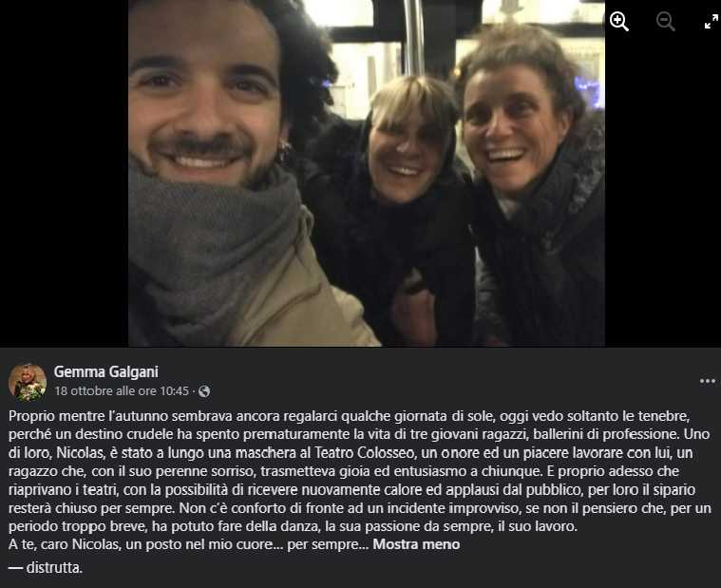Zoom in on the photo
This screenshot has width=721, height=588.
(619, 22)
